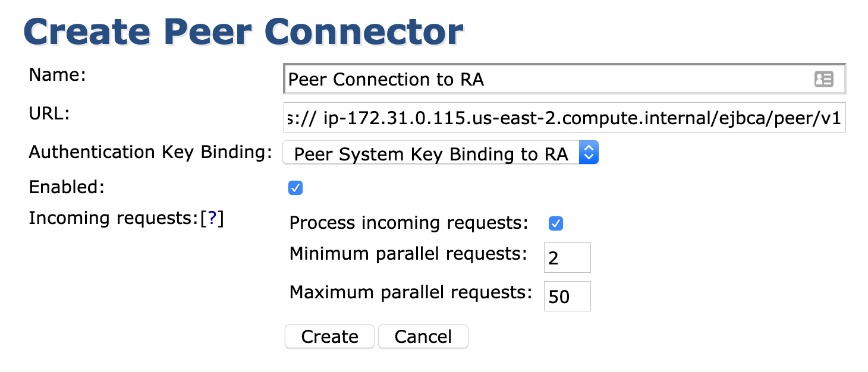Click the blue arrows on the Key Binding selector
Viewport: 868px width, 372px height.
tap(589, 153)
